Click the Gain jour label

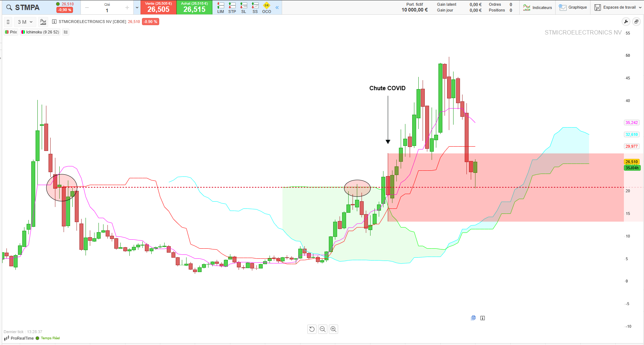445,10
